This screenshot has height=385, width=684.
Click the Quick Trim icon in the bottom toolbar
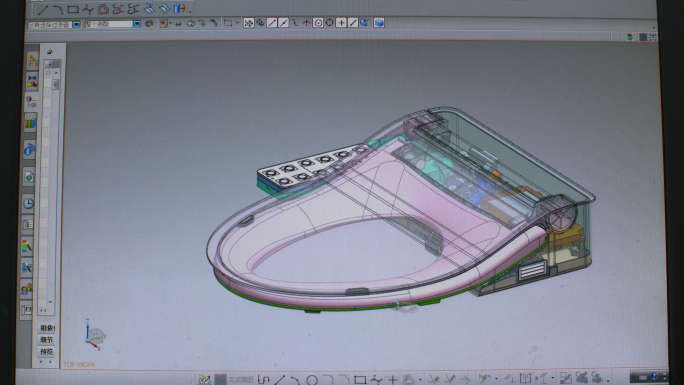click(434, 379)
